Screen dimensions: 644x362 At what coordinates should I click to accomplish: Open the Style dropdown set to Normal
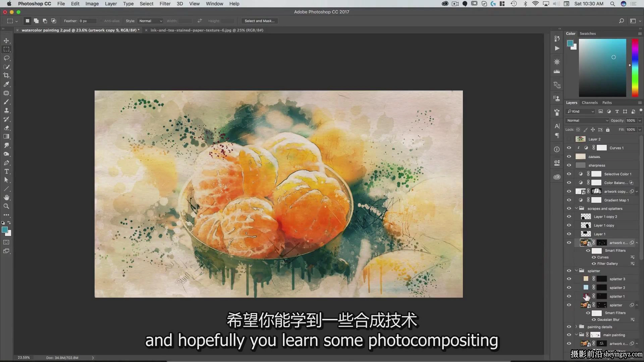[x=150, y=21]
